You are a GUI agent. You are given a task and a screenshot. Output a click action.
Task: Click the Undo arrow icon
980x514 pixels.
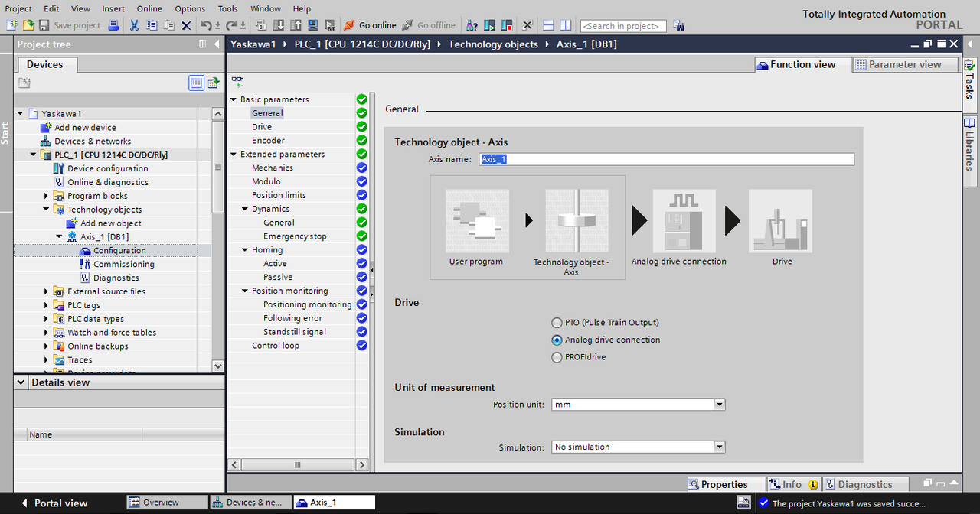point(205,25)
